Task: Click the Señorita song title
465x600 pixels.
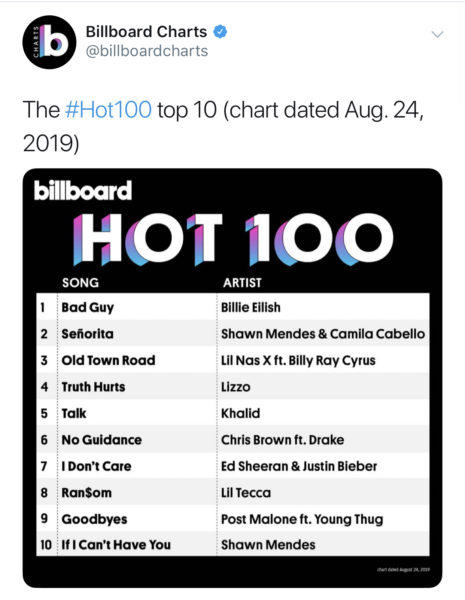Action: click(88, 334)
